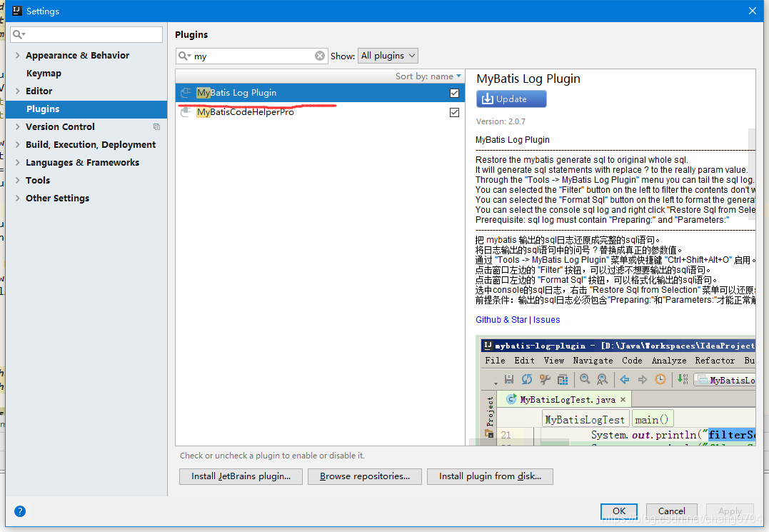The width and height of the screenshot is (769, 532).
Task: Click the download icon on the Update button
Action: (489, 99)
